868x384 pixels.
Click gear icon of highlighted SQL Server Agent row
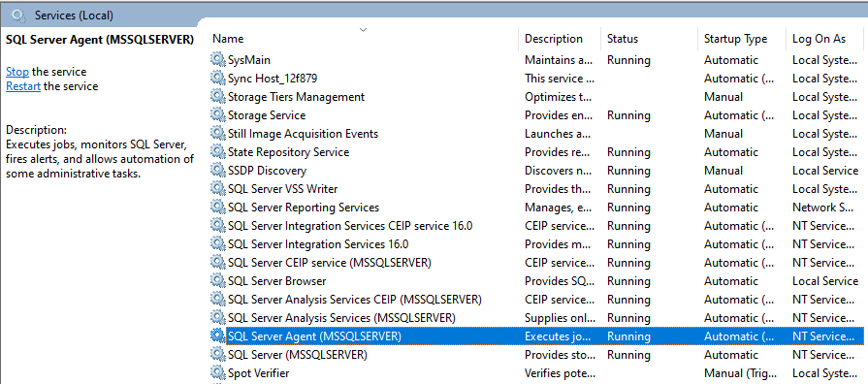point(218,336)
